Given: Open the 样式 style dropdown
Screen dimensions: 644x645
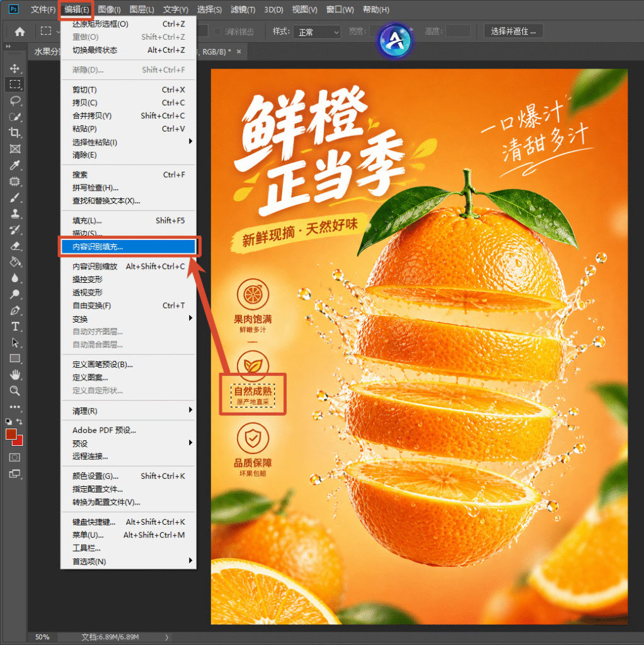Looking at the screenshot, I should [317, 32].
